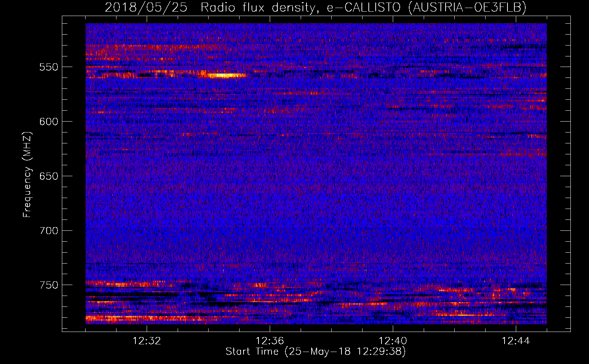Viewport: 589px width, 364px height.
Task: Click the plot title mentioning e-CALLISTO AUSTRIA-OE3FLB
Action: tap(316, 7)
